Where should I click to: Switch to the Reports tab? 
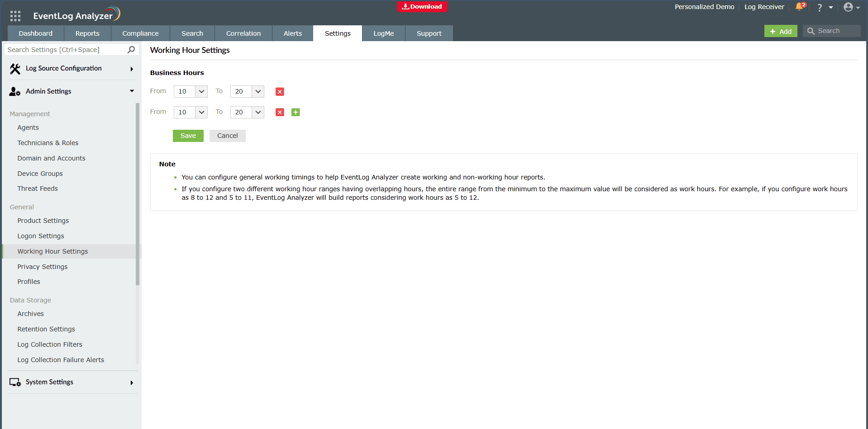tap(87, 33)
